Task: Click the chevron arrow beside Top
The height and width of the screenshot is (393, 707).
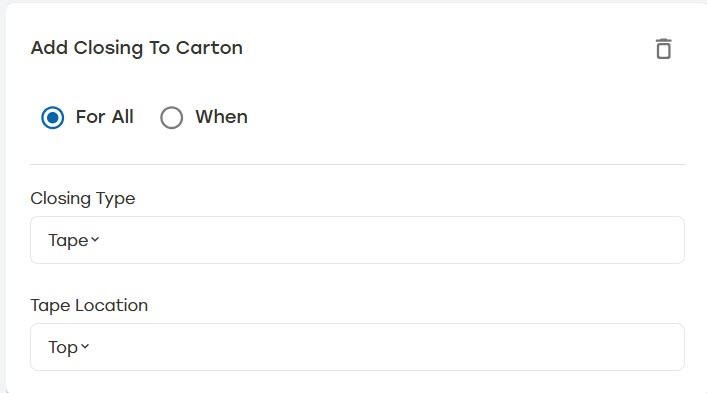Action: [x=85, y=346]
